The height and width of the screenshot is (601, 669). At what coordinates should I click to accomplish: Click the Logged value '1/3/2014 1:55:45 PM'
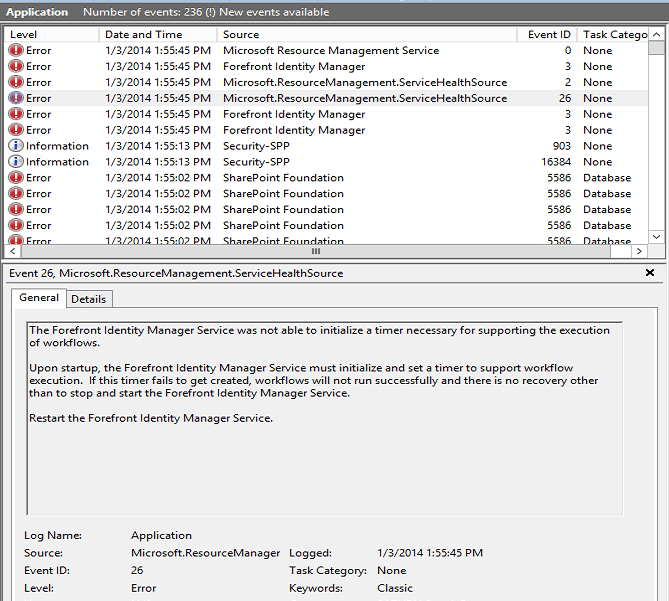click(x=430, y=553)
